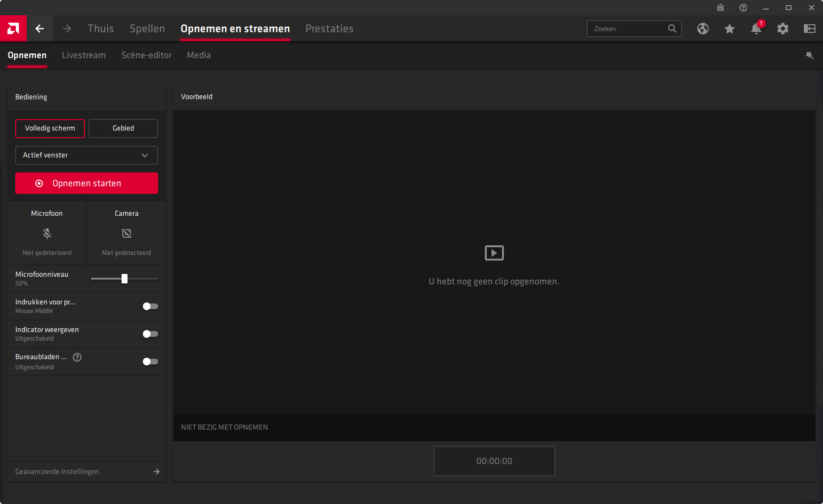Click the AMD logo home icon
823x504 pixels.
coord(13,29)
